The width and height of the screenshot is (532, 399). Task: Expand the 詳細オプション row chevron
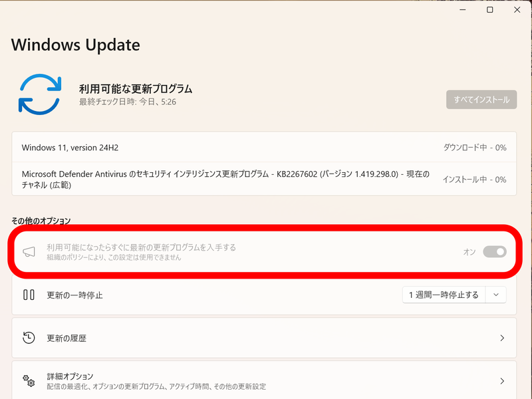coord(502,380)
